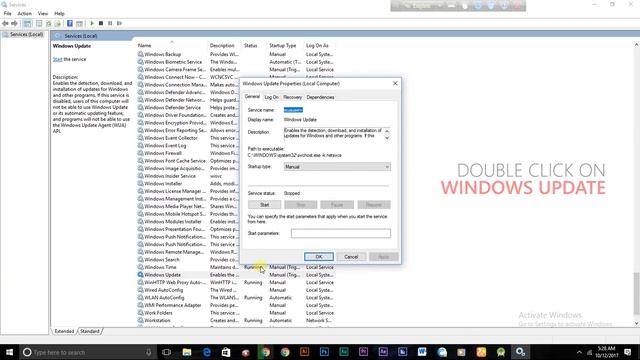640x360 pixels.
Task: Click the Start button under Service status
Action: coord(264,204)
